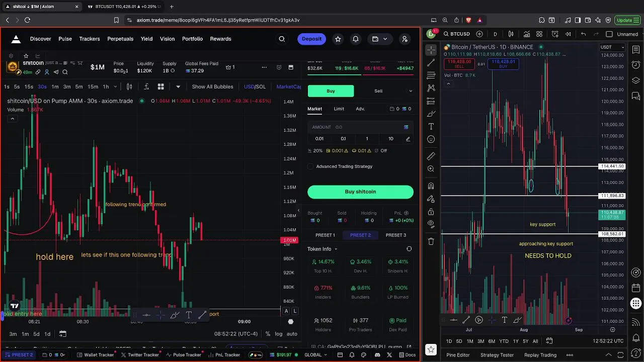Click the 110,428.00 SELL button in TradingView
Image resolution: width=644 pixels, height=362 pixels.
(459, 64)
